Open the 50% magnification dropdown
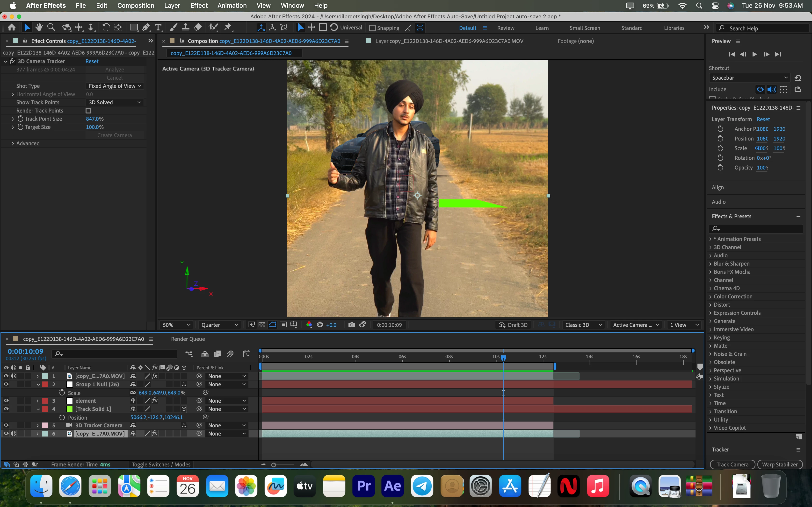This screenshot has height=507, width=812. 176,324
